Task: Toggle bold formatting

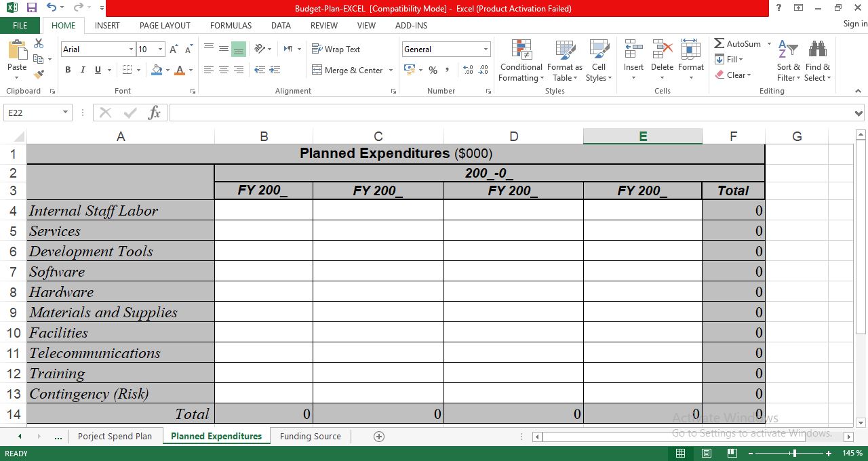Action: 67,70
